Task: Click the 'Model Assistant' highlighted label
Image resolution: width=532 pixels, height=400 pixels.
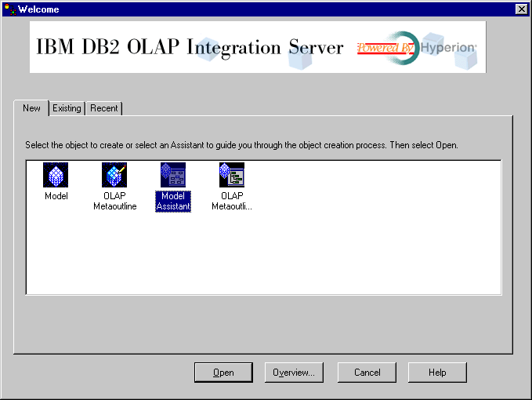Action: [x=173, y=202]
